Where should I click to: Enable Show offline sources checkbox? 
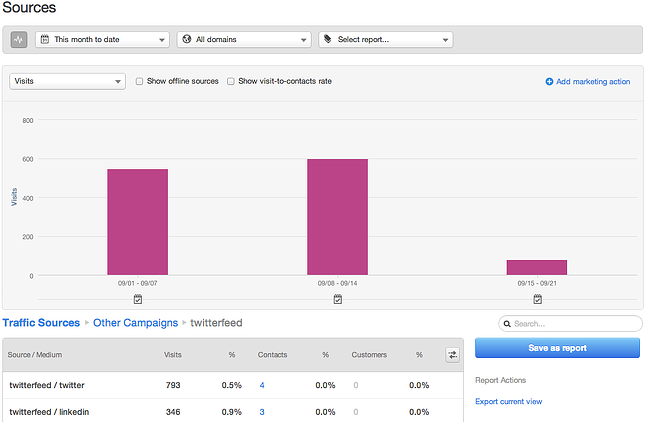[x=139, y=82]
